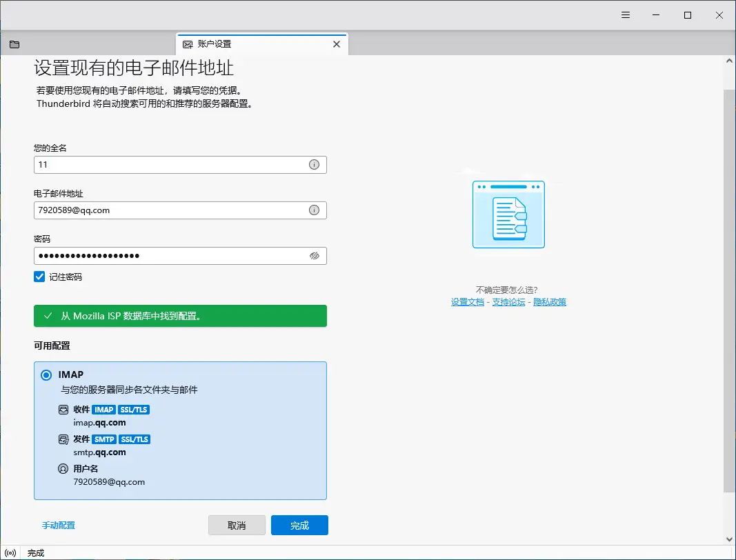The image size is (736, 560).
Task: Open the 隐私政策 link
Action: pyautogui.click(x=550, y=302)
